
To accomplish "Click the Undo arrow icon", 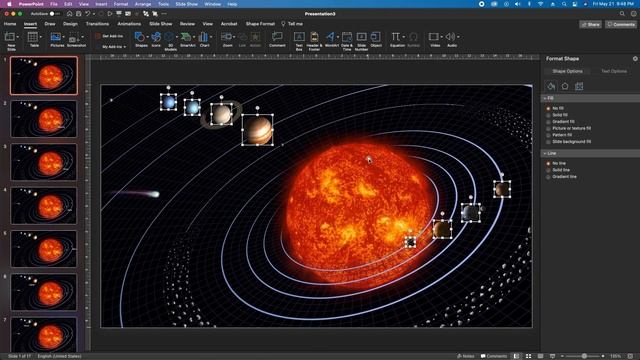I will click(87, 14).
